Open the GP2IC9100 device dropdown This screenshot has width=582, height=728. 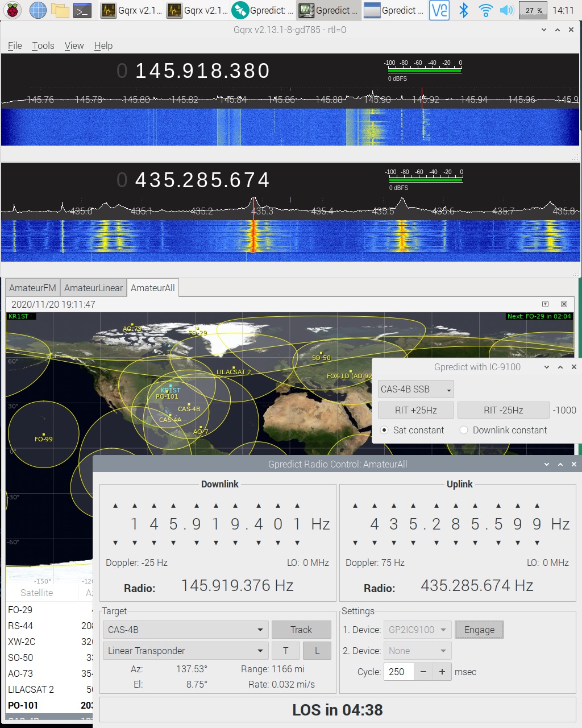click(x=418, y=630)
